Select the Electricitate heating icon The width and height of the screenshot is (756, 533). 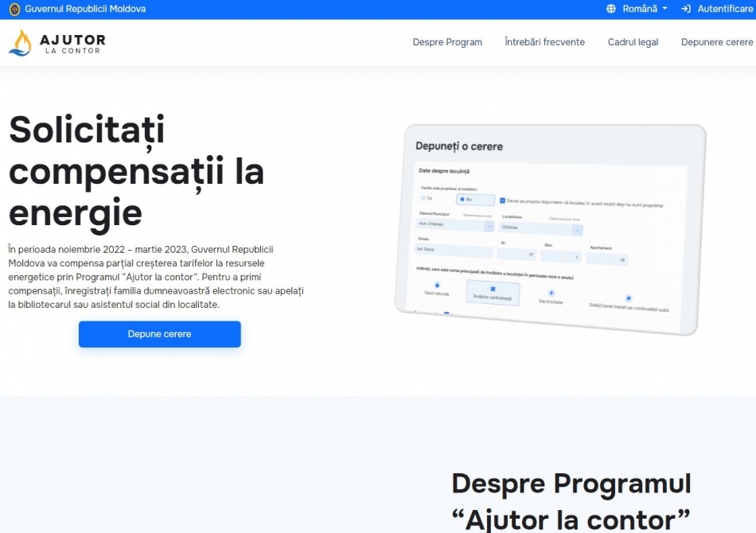point(551,294)
